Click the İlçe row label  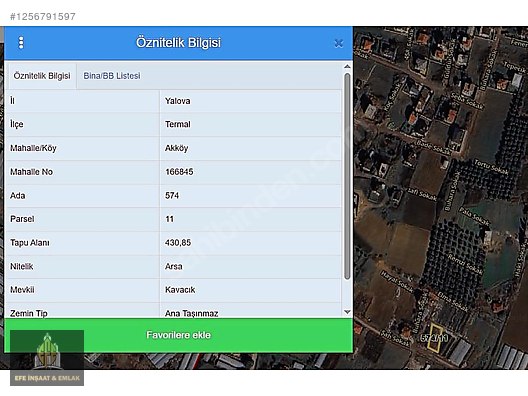tap(16, 124)
